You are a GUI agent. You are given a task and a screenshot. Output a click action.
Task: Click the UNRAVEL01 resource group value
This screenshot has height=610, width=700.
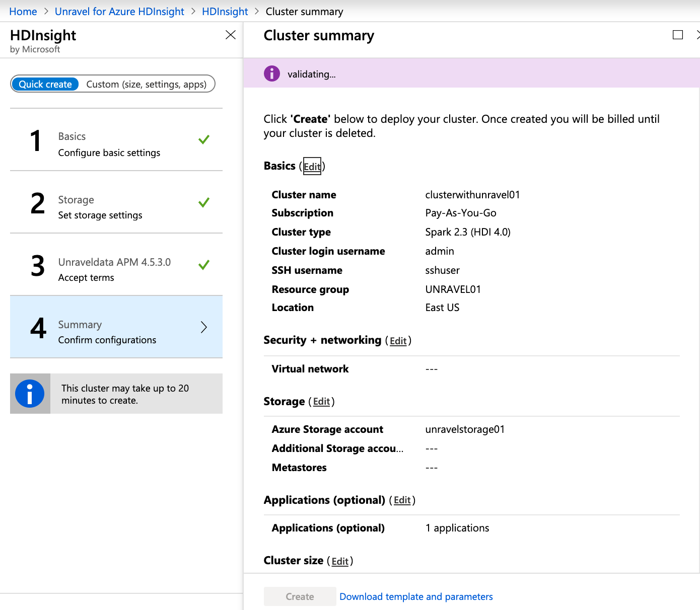coord(453,289)
